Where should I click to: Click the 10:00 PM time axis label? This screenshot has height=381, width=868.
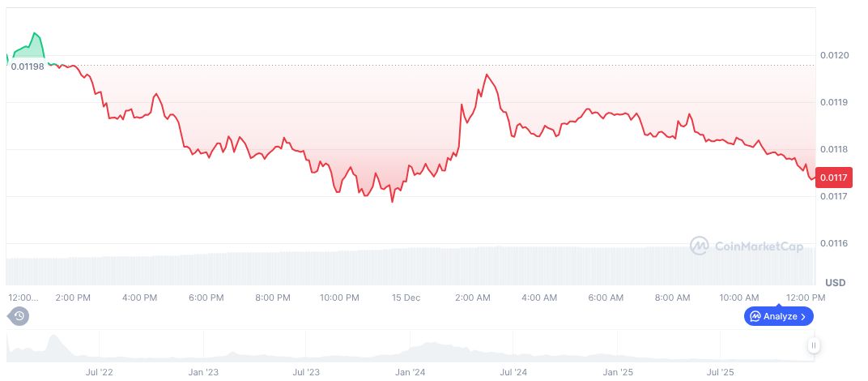pyautogui.click(x=339, y=298)
